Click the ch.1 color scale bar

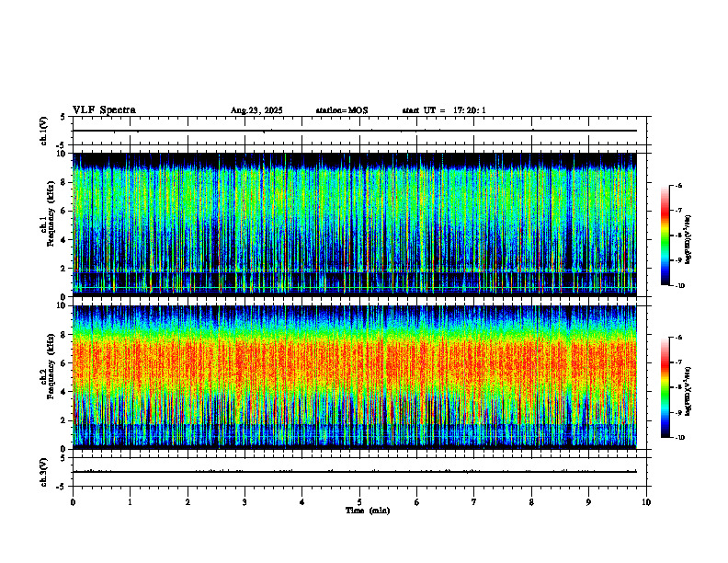tap(665, 236)
